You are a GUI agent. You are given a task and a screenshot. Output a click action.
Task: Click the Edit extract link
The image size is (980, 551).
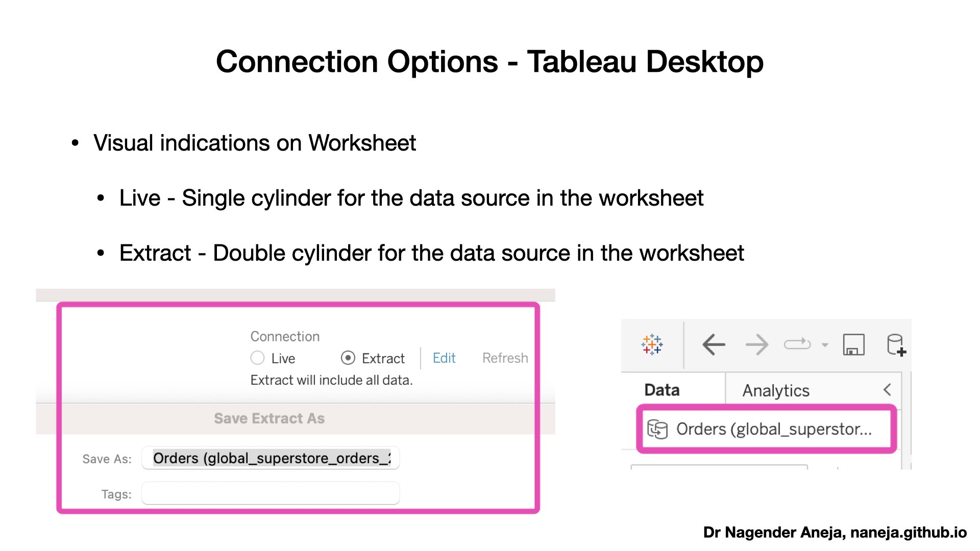[444, 358]
